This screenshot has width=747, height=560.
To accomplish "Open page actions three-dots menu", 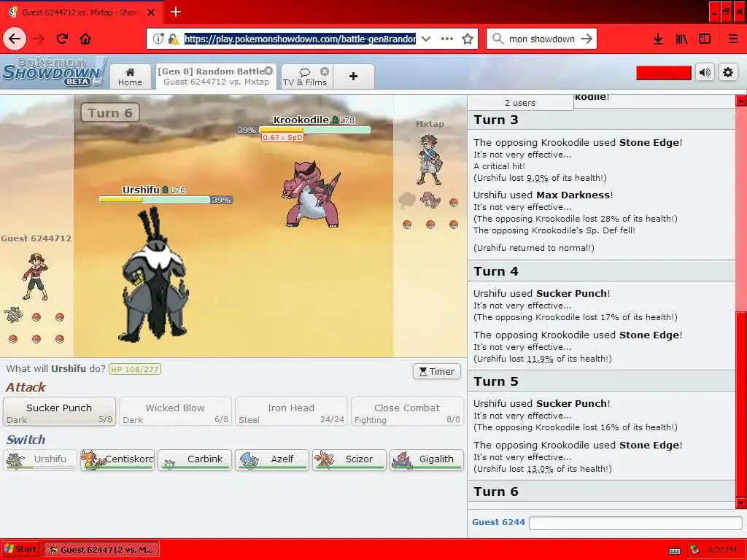I will click(447, 39).
